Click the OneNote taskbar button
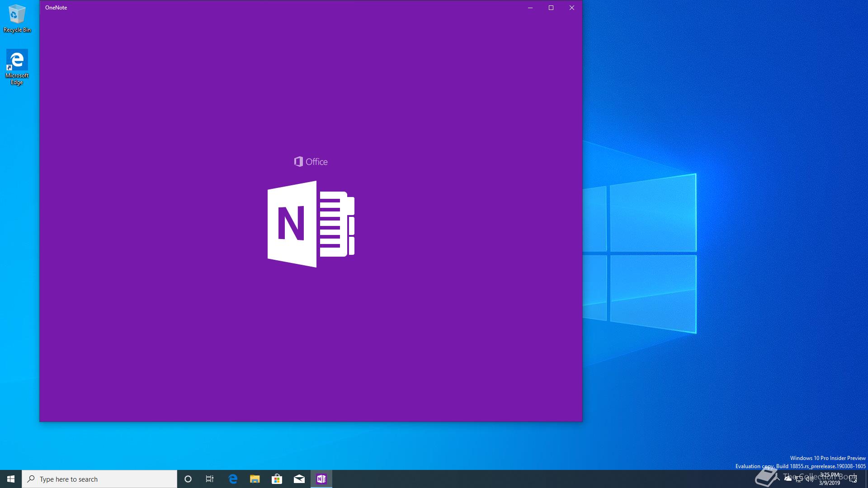This screenshot has width=868, height=488. tap(321, 479)
